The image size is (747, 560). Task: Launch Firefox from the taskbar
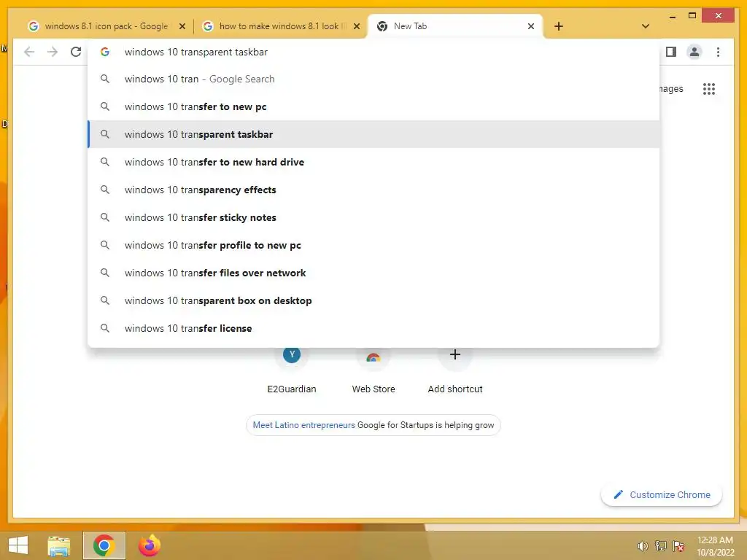[149, 545]
